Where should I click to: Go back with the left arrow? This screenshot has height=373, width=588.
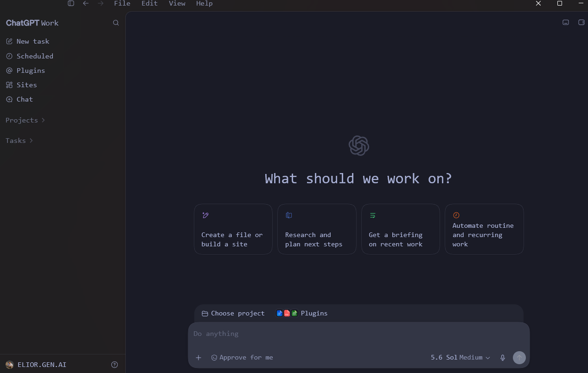86,3
